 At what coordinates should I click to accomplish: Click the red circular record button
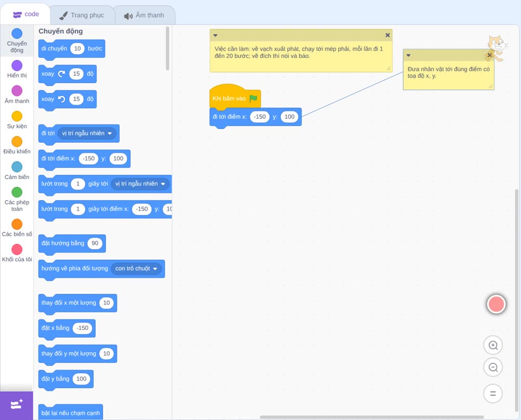pos(496,304)
